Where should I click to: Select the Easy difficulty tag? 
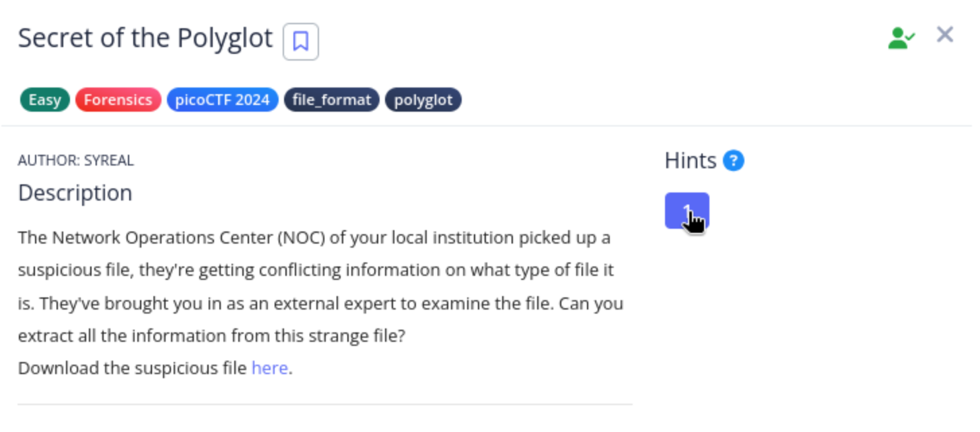[x=44, y=100]
